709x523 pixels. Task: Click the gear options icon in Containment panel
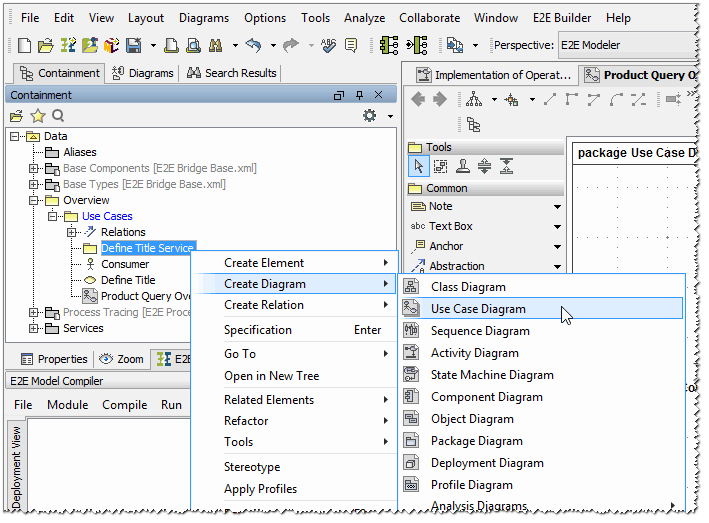pyautogui.click(x=369, y=116)
